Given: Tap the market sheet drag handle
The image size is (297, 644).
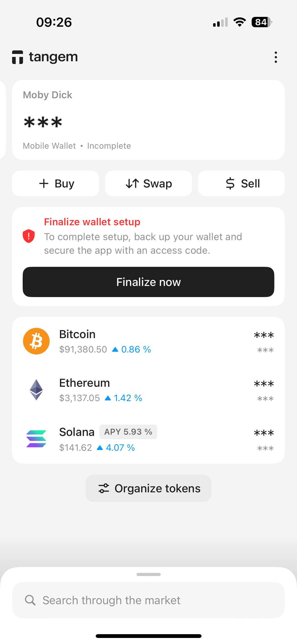Looking at the screenshot, I should [148, 574].
